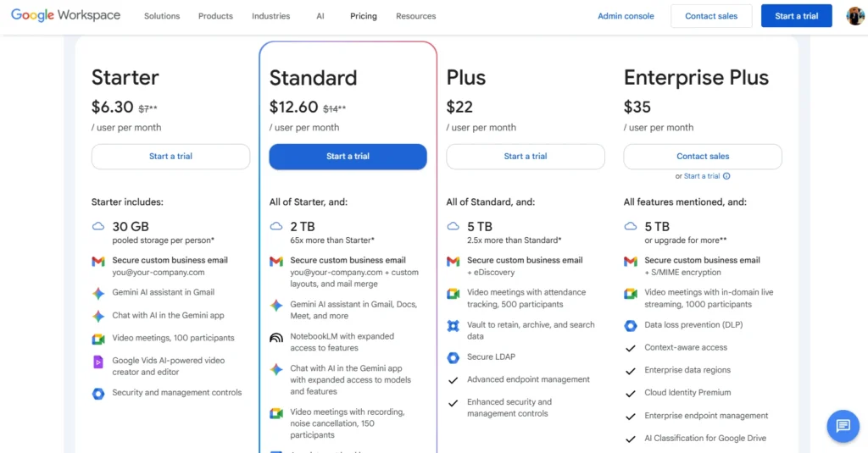This screenshot has width=868, height=453.
Task: Click the Vault icon in Plus plan
Action: tap(453, 325)
